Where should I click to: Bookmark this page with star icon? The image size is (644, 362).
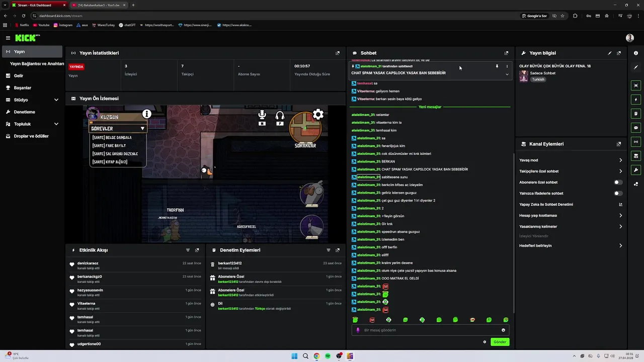point(562,16)
